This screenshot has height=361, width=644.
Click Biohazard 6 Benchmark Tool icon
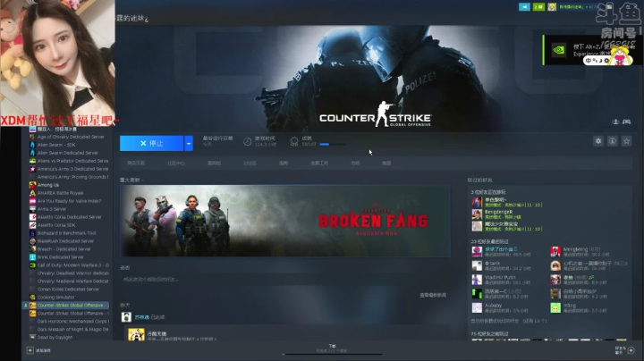32,233
